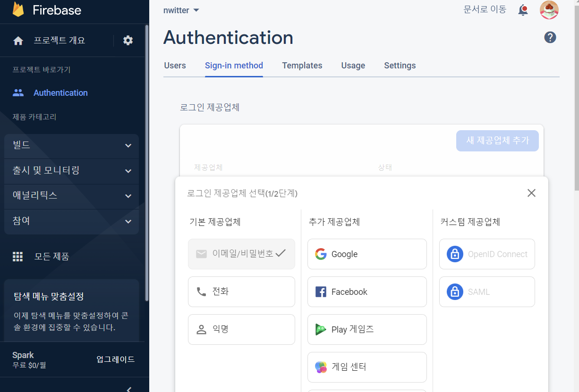This screenshot has height=392, width=579.
Task: Click the Play 게임즈 logo icon
Action: click(321, 329)
